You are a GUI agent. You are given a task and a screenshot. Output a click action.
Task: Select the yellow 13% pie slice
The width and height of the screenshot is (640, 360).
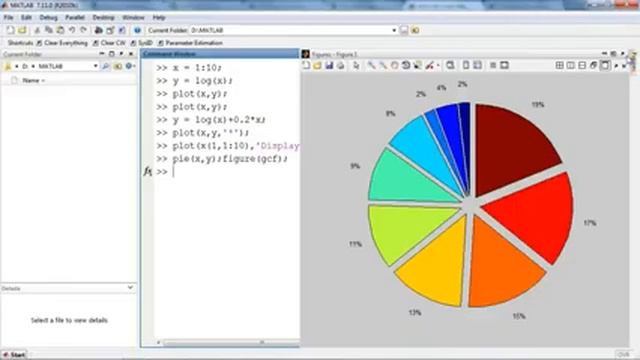pos(436,269)
